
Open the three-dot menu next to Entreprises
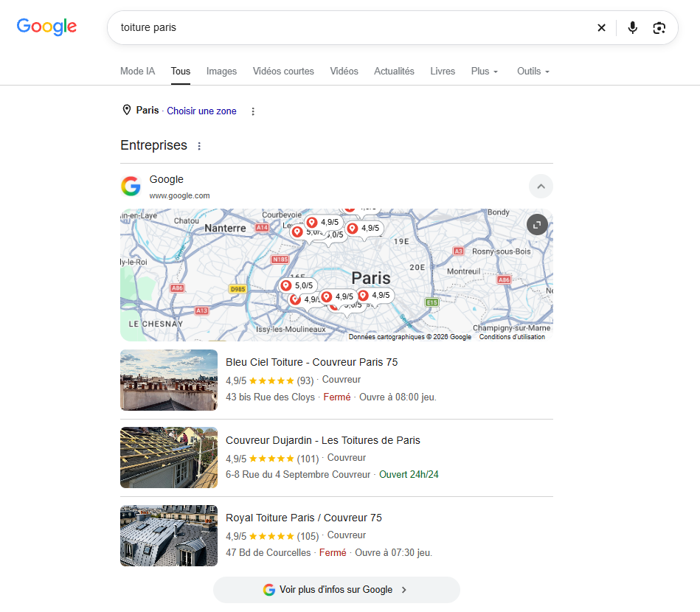[199, 146]
